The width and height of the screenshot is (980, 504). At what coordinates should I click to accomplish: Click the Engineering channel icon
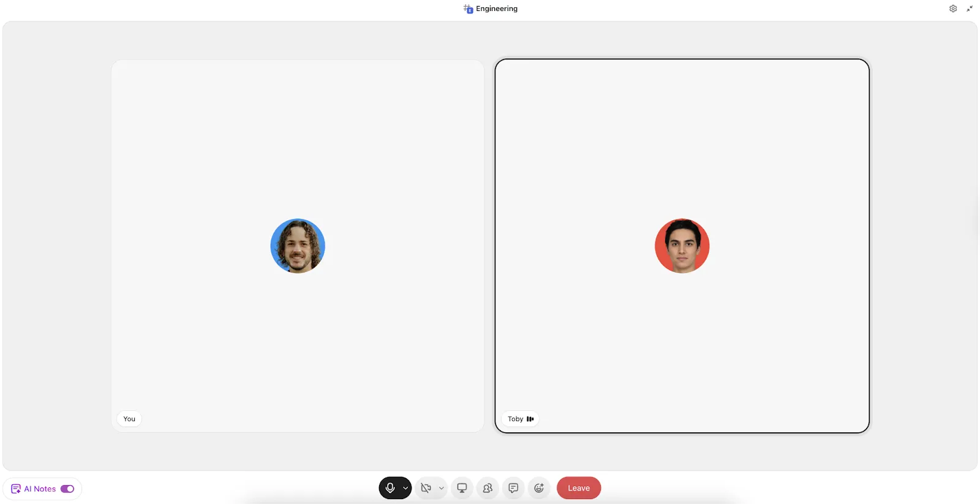click(468, 9)
